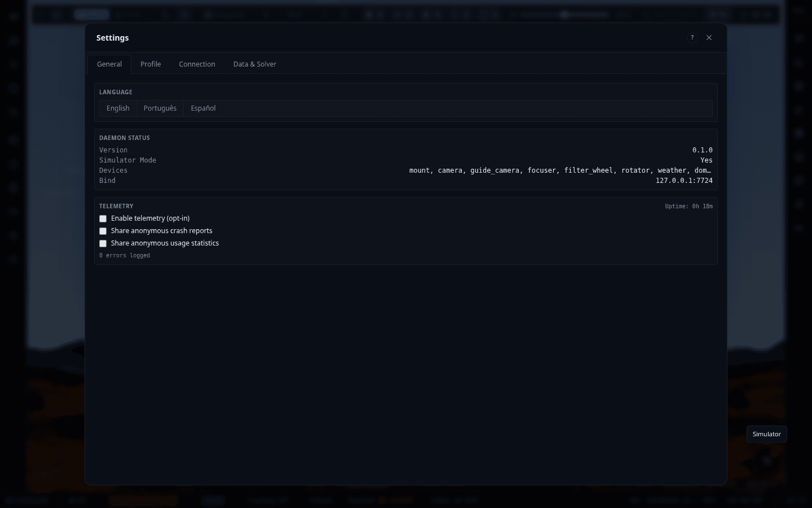
Task: Click the Simulator tooltip label
Action: tap(766, 434)
